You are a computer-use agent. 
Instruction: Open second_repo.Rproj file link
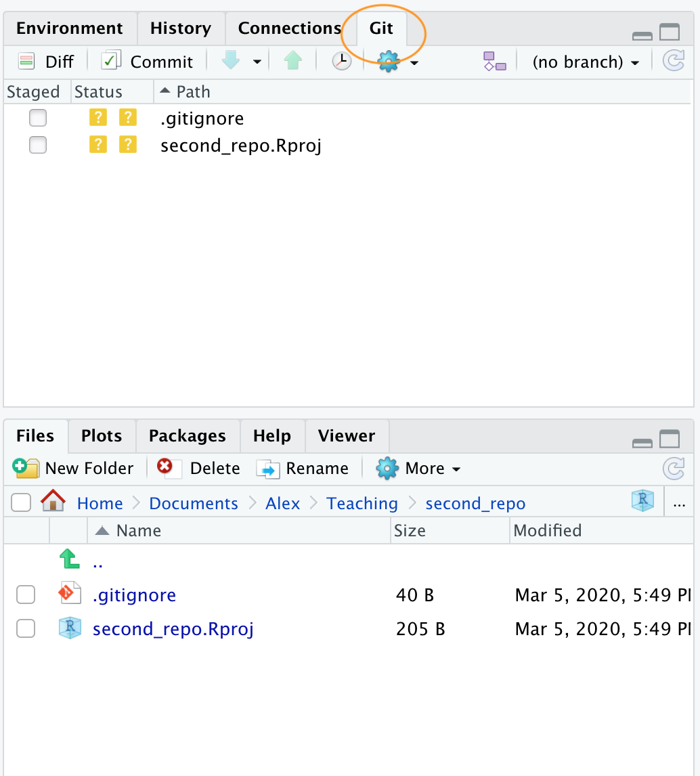point(173,629)
